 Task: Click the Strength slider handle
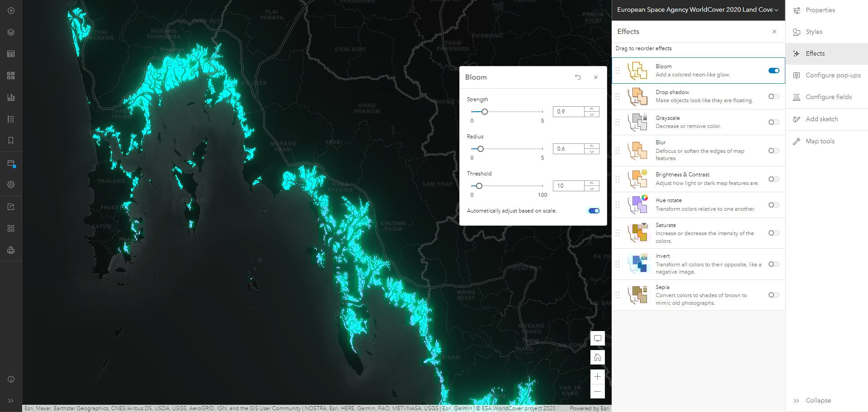[x=484, y=112]
